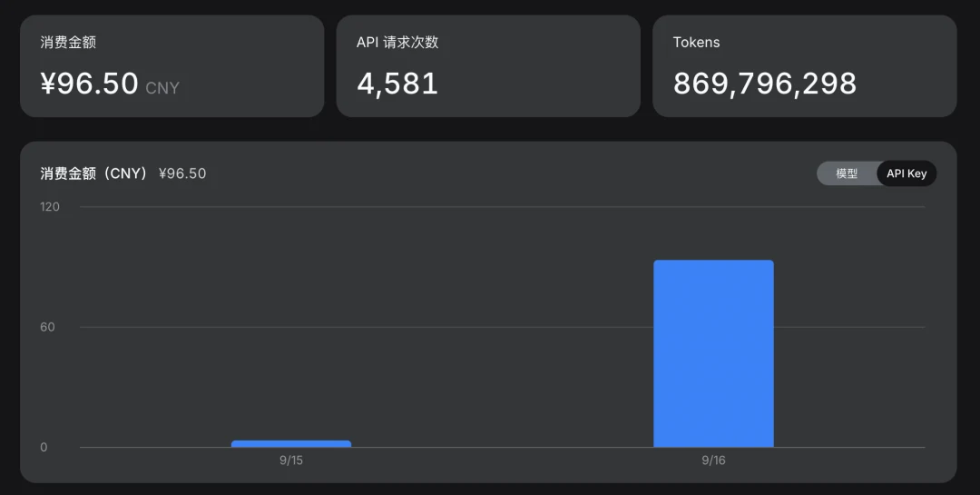Screen dimensions: 980x495
Task: Click the 消费金额（CNY）chart title
Action: (94, 173)
